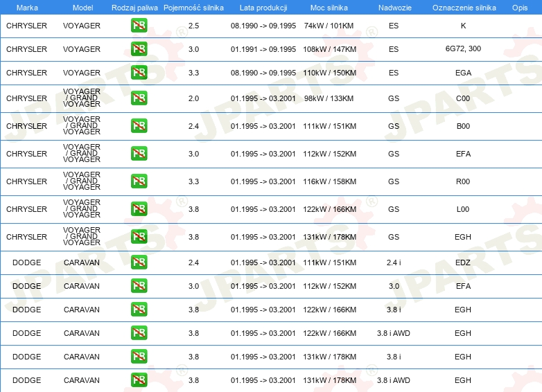Select the '110kW / 150KM' power cell
Image resolution: width=542 pixels, height=392 pixels.
[x=329, y=73]
